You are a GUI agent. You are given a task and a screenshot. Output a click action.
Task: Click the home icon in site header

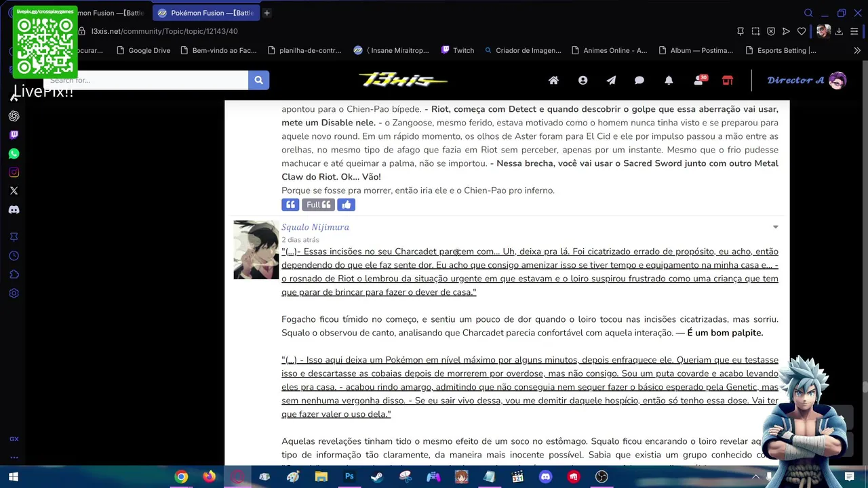click(553, 80)
